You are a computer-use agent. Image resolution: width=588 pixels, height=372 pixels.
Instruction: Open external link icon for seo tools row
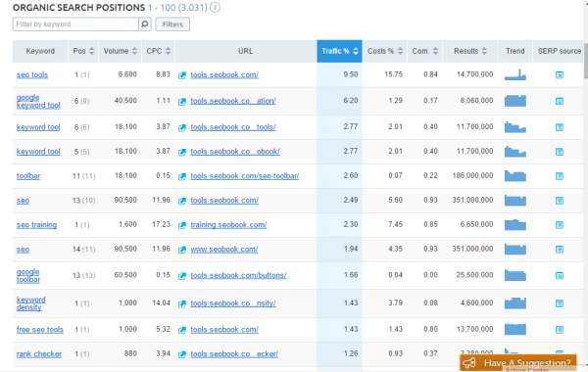click(182, 75)
